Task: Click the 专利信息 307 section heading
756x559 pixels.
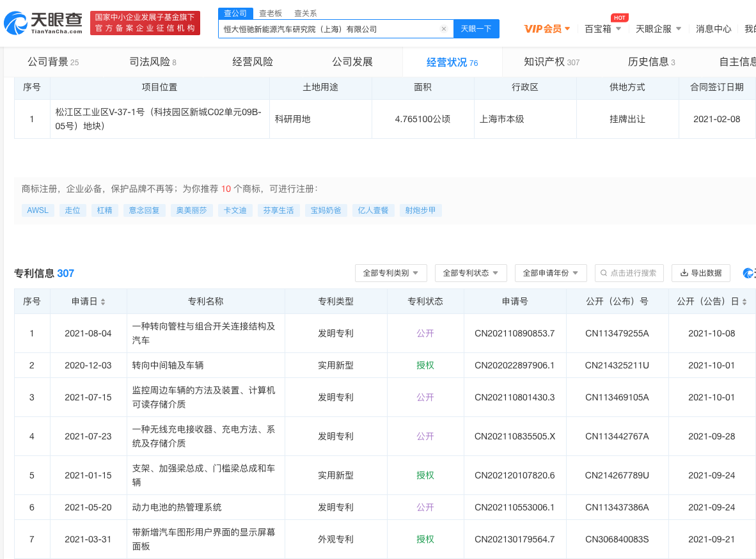Action: (x=44, y=274)
